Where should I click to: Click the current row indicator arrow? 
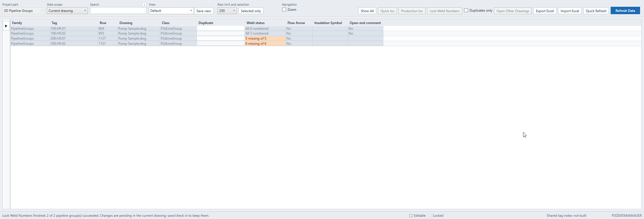point(6,26)
